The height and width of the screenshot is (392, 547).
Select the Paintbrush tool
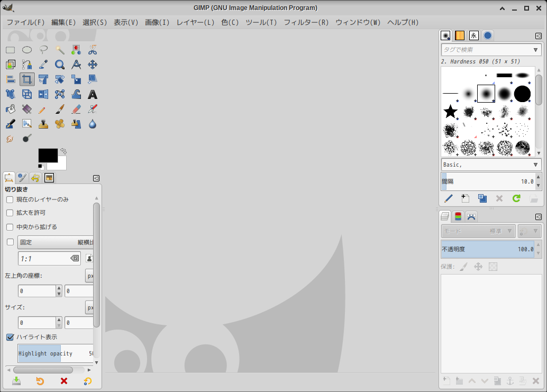point(60,109)
